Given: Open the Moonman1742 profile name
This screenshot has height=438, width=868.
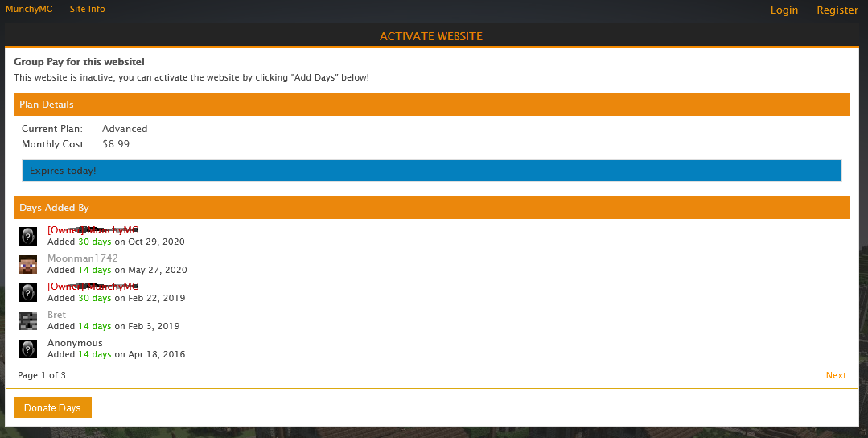Looking at the screenshot, I should 83,258.
